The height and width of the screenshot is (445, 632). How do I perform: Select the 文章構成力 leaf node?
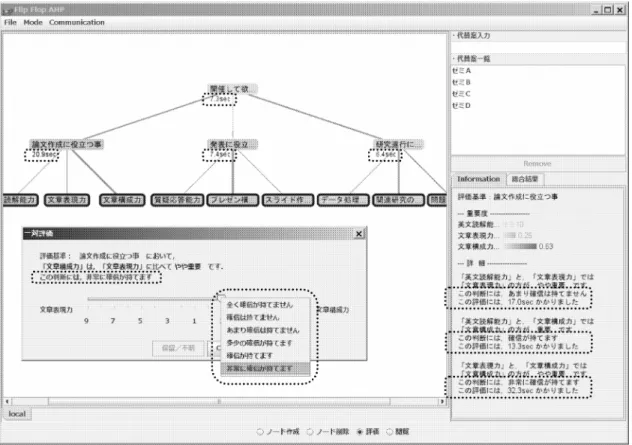[x=122, y=200]
